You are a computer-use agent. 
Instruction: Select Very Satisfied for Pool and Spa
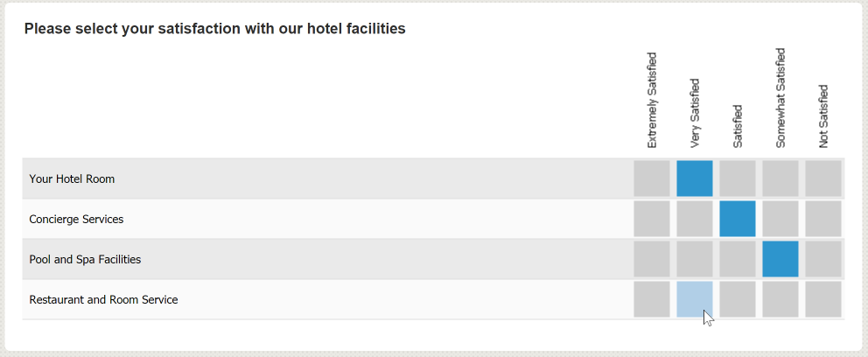point(695,259)
